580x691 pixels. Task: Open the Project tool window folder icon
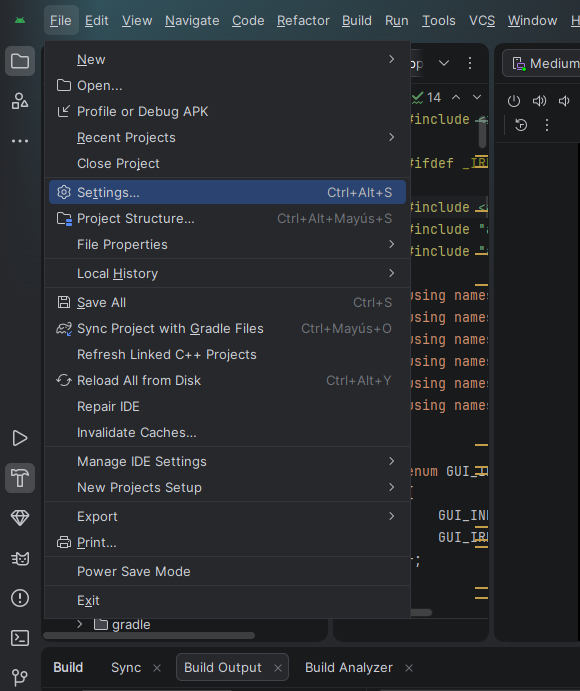pos(20,61)
